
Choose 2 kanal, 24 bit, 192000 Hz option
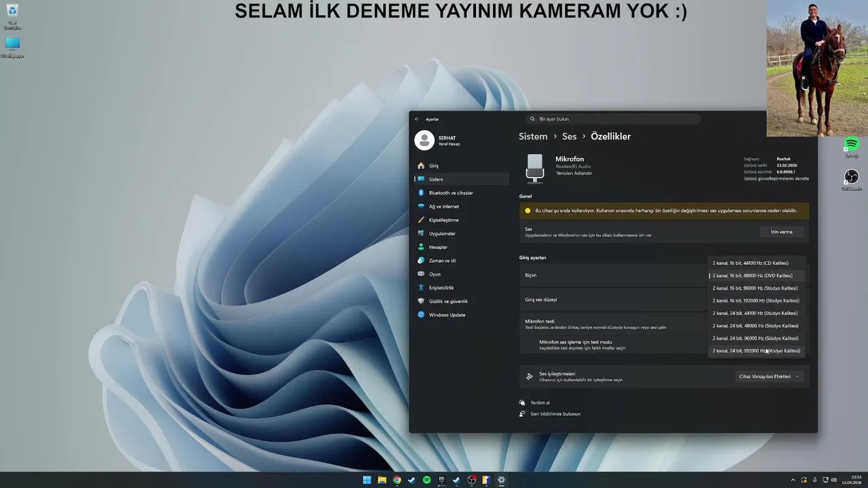coord(756,350)
